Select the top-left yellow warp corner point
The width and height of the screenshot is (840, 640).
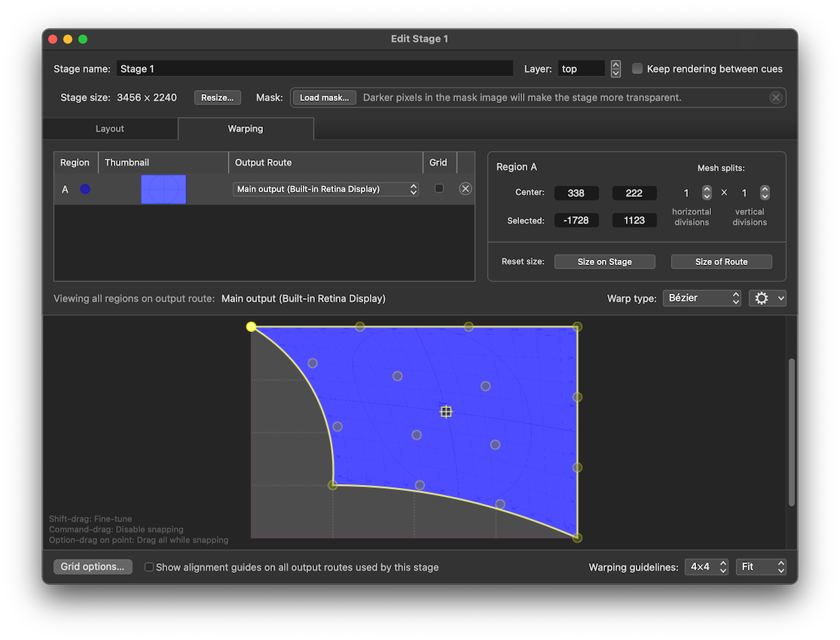click(x=251, y=326)
